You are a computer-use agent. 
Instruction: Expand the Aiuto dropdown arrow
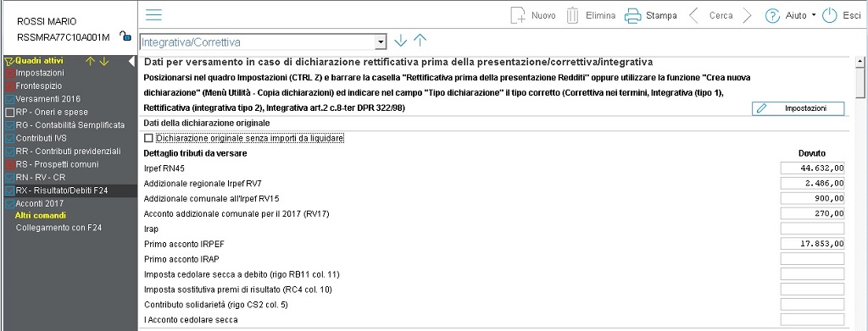coord(813,15)
